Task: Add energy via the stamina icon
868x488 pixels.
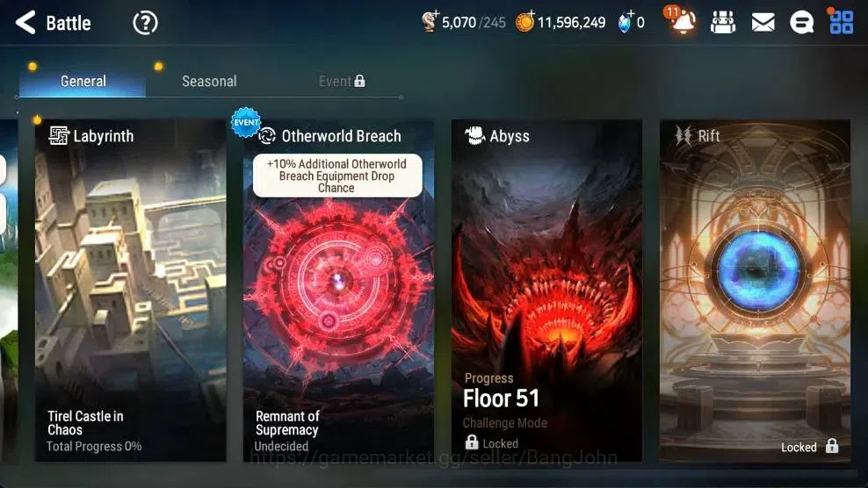Action: point(430,22)
